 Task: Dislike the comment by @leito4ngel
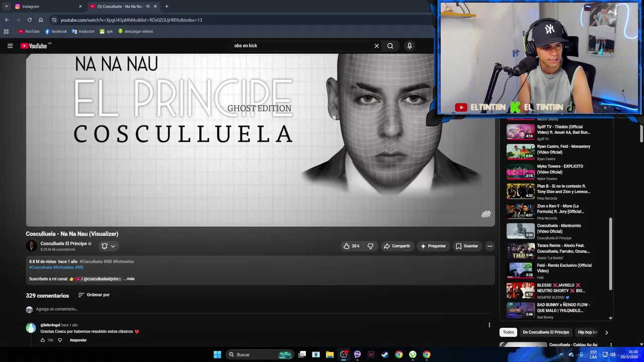coord(60,340)
